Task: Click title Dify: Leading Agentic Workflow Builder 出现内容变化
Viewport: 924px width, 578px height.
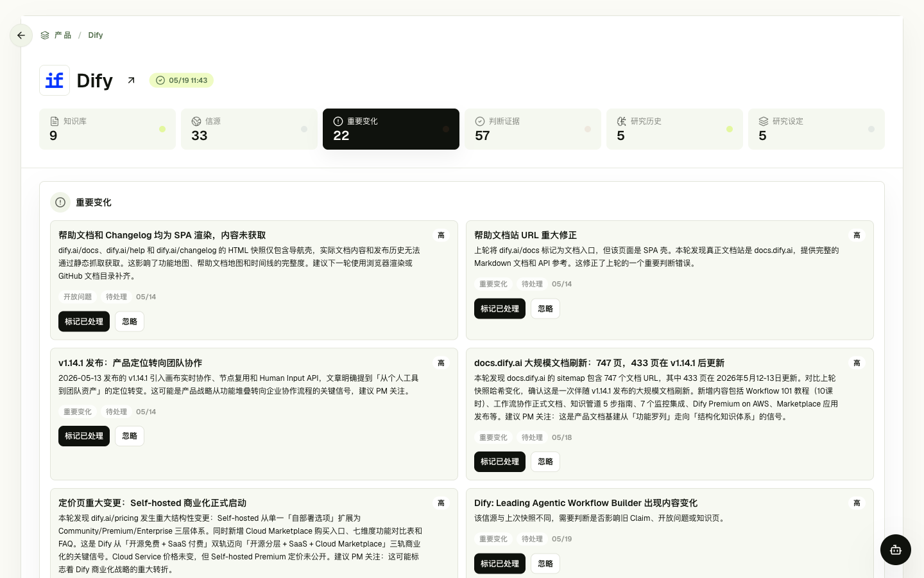Action: coord(586,503)
